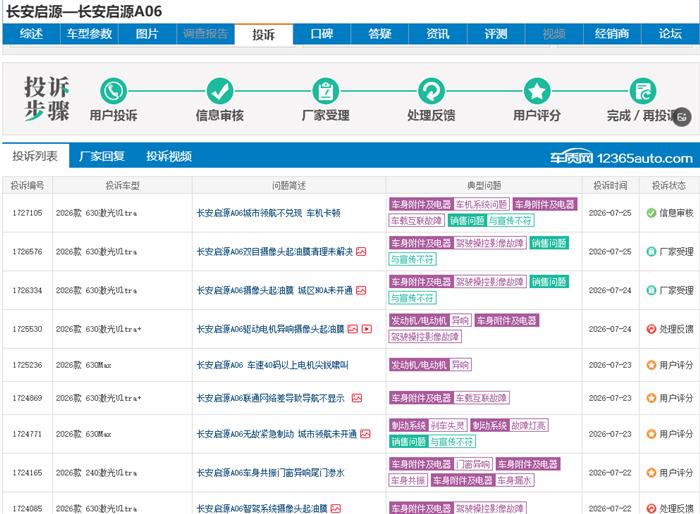Click 故障灯亮 tag in row 1724771

pyautogui.click(x=529, y=425)
